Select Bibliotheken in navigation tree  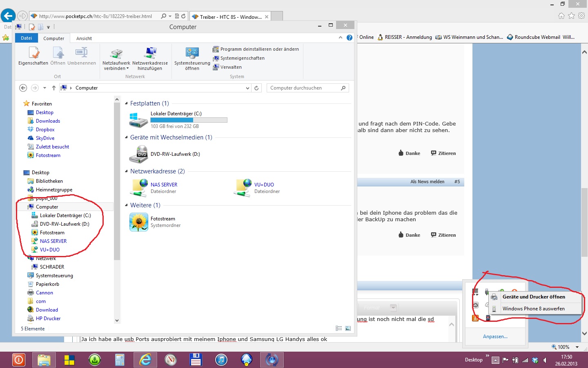49,181
